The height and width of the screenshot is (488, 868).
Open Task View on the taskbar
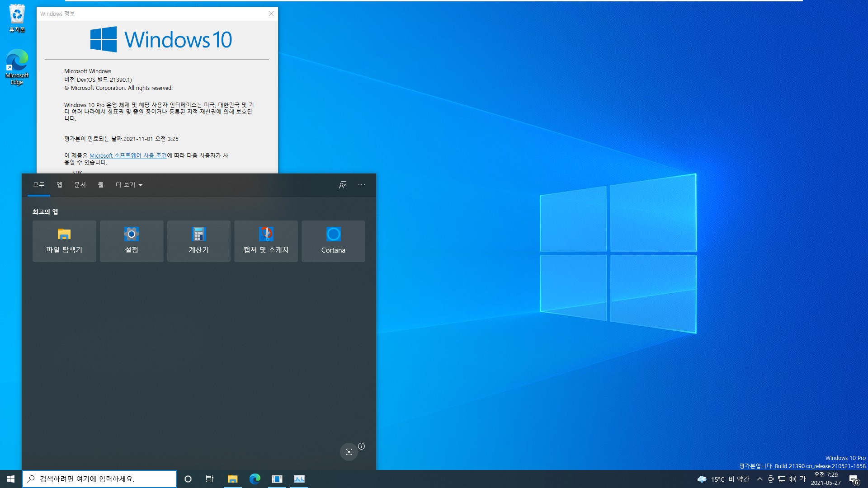[210, 479]
